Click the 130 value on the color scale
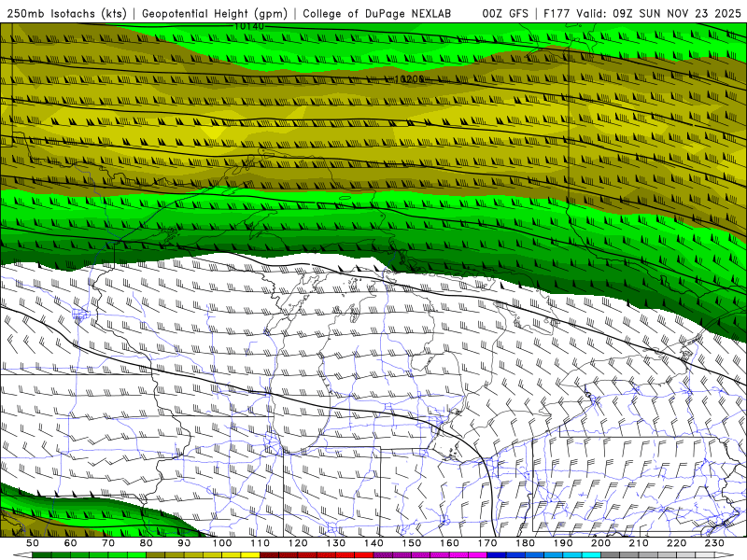The width and height of the screenshot is (747, 560). [x=336, y=543]
